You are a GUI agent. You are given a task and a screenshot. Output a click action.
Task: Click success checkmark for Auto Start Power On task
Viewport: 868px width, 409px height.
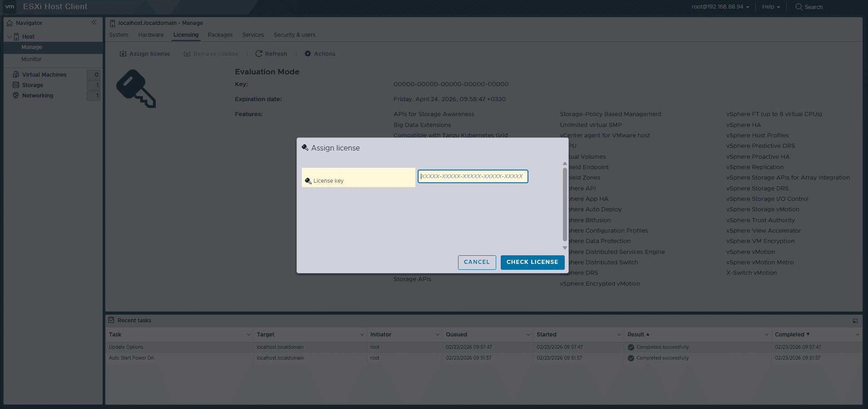tap(631, 358)
